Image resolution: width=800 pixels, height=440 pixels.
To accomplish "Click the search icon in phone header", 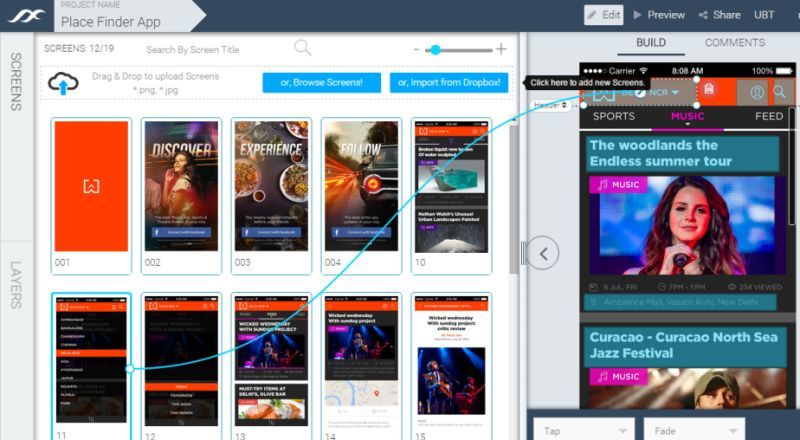I will pyautogui.click(x=781, y=92).
